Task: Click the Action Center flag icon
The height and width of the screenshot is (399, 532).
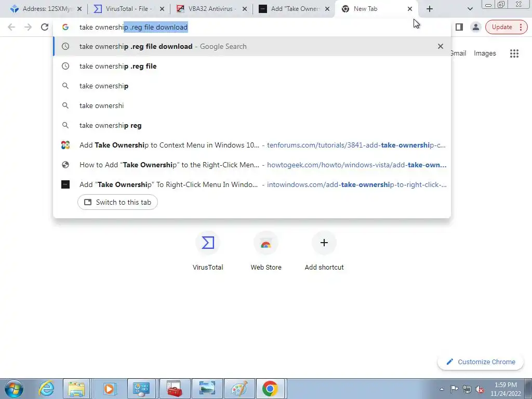Action: tap(454, 389)
